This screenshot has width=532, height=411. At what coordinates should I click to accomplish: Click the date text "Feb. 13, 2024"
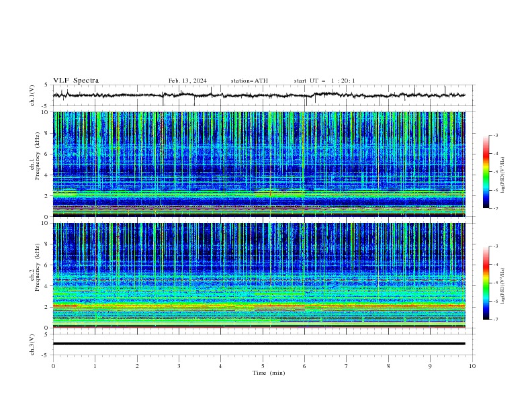(187, 81)
